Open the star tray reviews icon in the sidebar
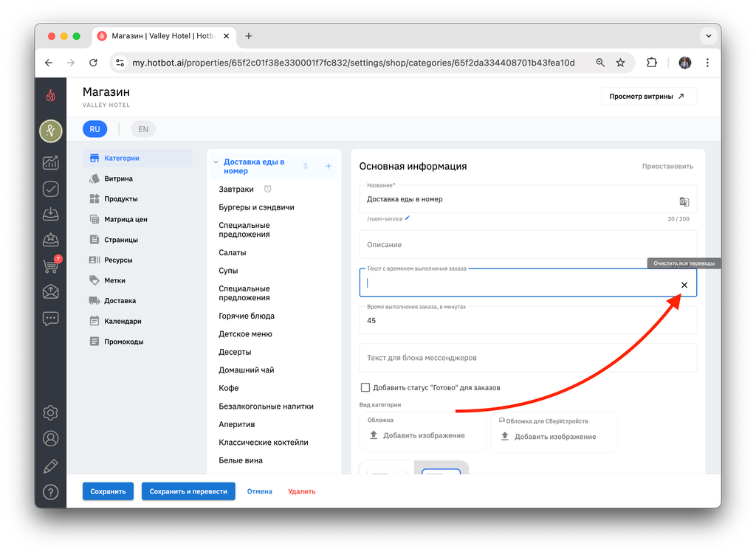The width and height of the screenshot is (756, 554). point(51,240)
